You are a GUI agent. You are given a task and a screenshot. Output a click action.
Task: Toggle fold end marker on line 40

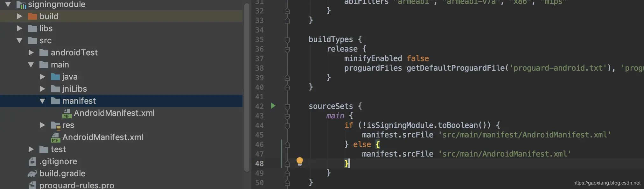click(287, 87)
